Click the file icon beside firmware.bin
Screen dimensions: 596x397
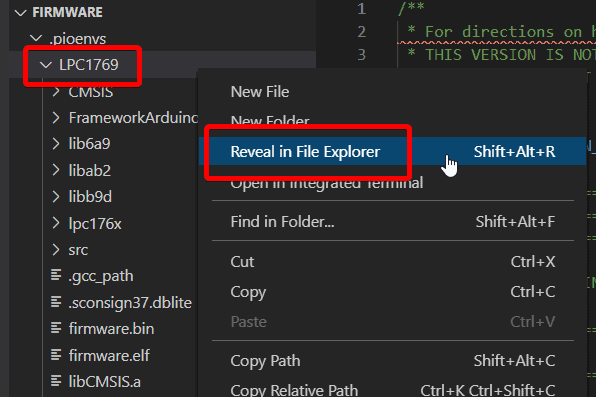56,328
